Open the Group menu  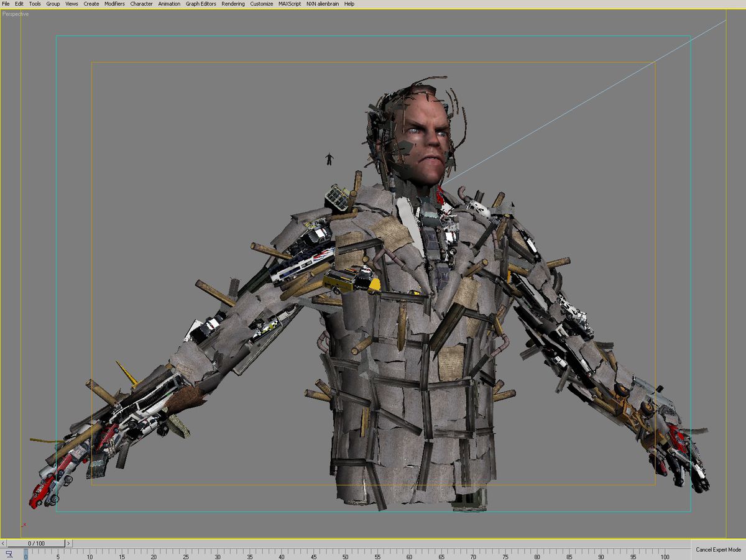pos(52,4)
